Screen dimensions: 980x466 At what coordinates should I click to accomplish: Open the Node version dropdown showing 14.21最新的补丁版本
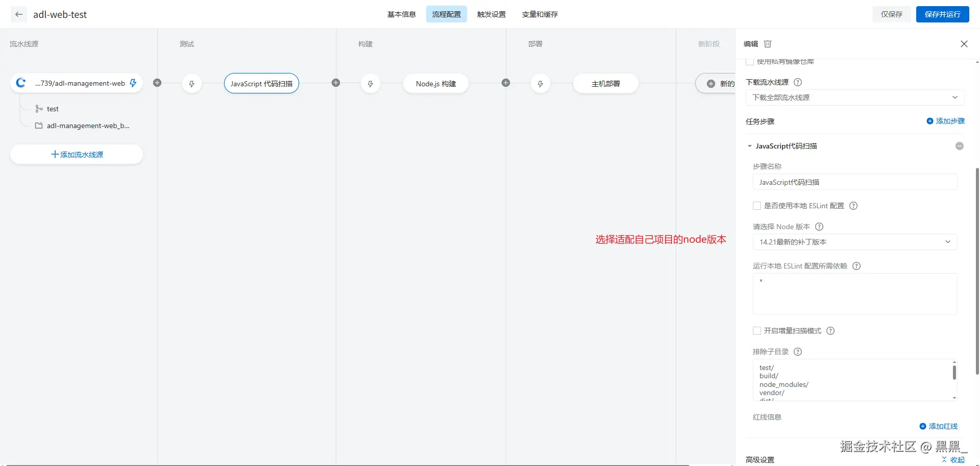click(x=855, y=242)
